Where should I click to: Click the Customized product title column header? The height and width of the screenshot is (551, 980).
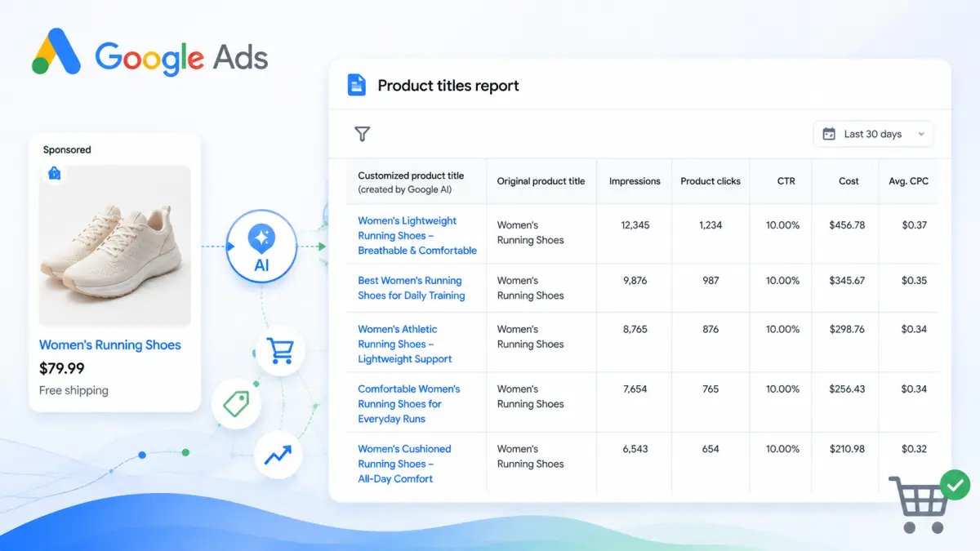[411, 182]
